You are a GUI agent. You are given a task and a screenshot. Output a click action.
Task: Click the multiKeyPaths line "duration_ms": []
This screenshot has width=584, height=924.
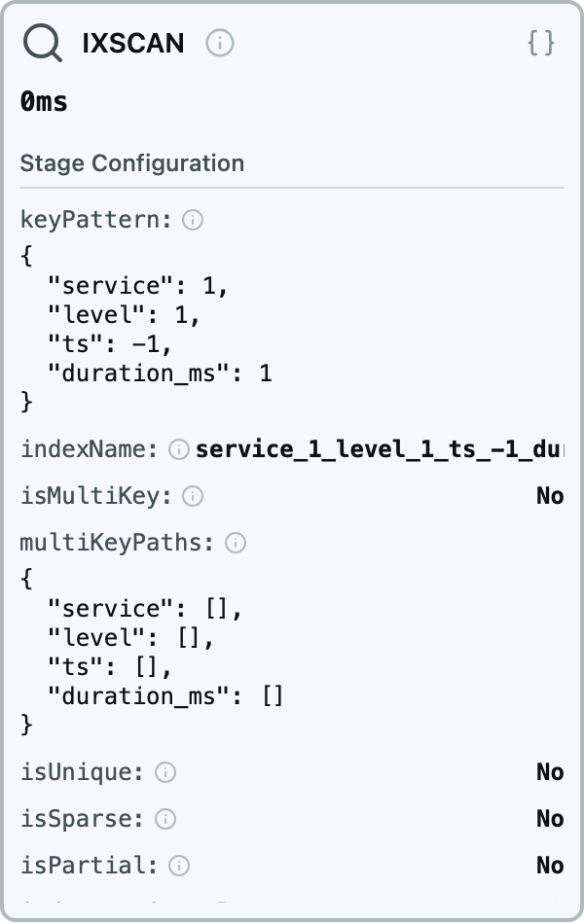pos(165,696)
